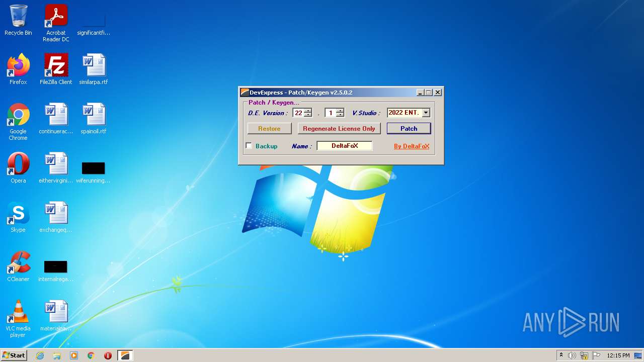The width and height of the screenshot is (644, 362).
Task: Open Google Chrome desktop shortcut
Action: [x=18, y=122]
